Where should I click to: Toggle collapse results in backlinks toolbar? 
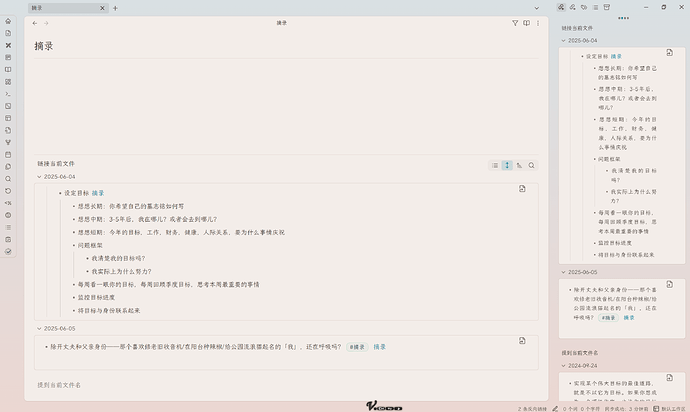[495, 165]
